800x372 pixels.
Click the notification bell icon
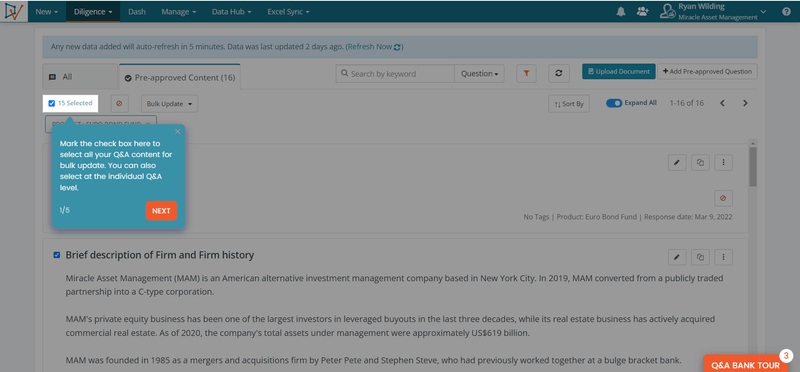coord(621,12)
